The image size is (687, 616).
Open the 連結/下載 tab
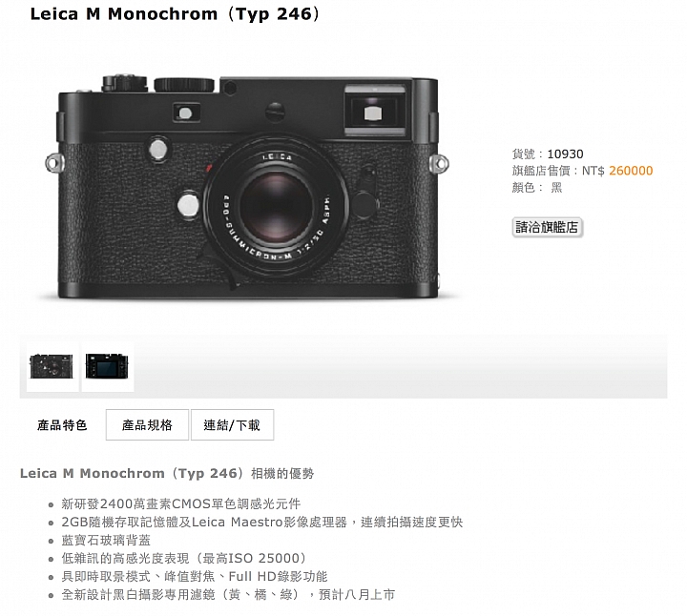point(232,425)
